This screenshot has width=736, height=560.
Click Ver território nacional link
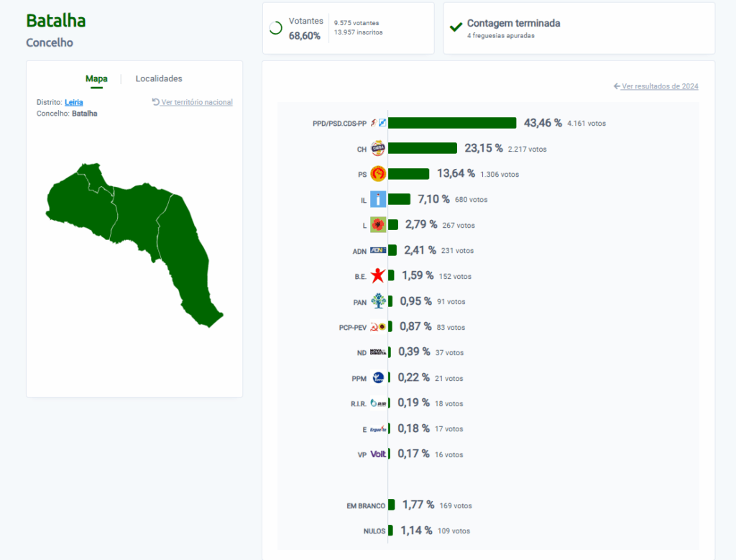[193, 103]
